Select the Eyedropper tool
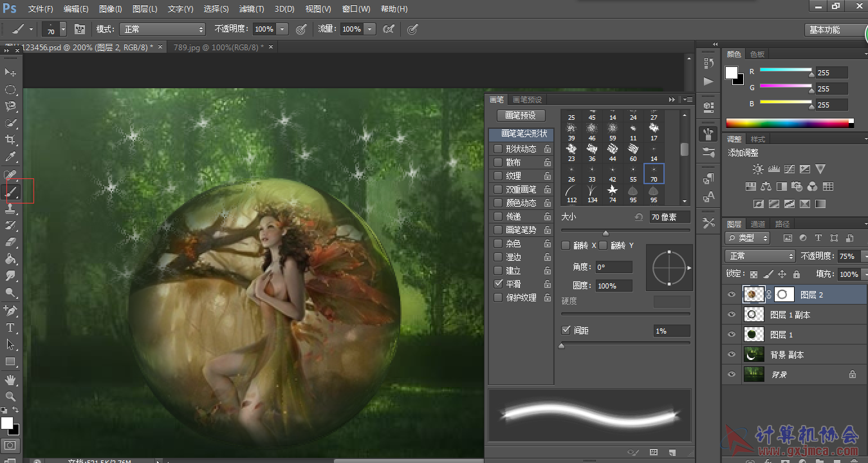The width and height of the screenshot is (868, 463). click(x=11, y=157)
